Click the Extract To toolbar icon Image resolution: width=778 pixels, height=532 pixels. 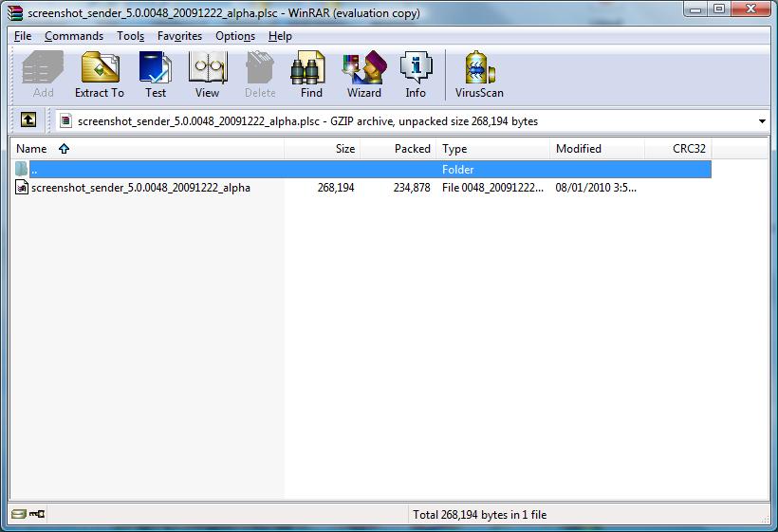click(99, 75)
